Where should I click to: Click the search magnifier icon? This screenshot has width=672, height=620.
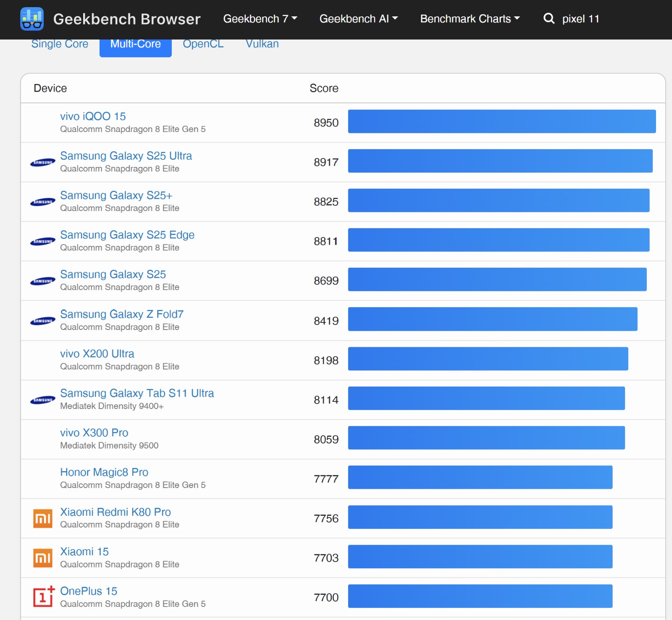tap(549, 18)
